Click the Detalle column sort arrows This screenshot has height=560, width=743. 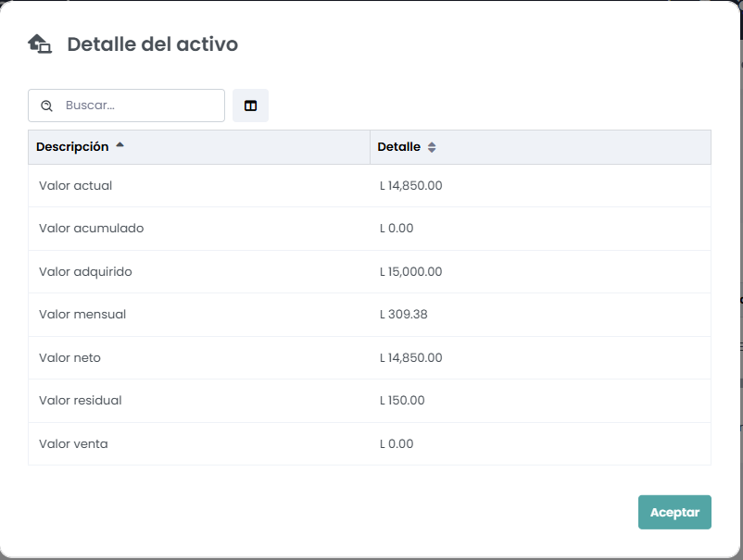432,147
